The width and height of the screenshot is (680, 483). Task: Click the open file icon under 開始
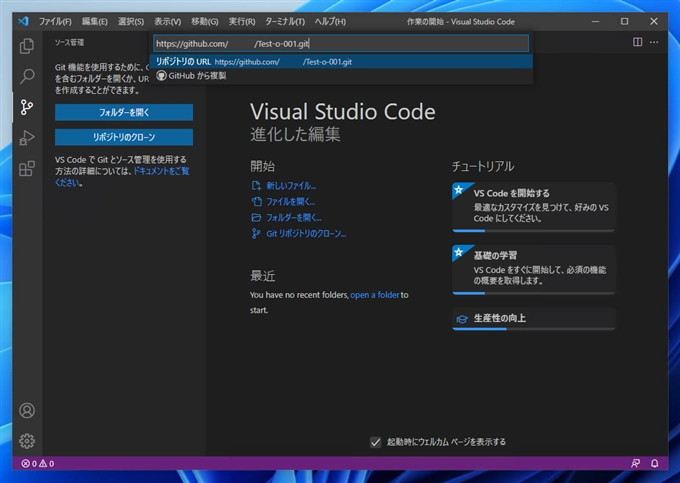(x=256, y=202)
